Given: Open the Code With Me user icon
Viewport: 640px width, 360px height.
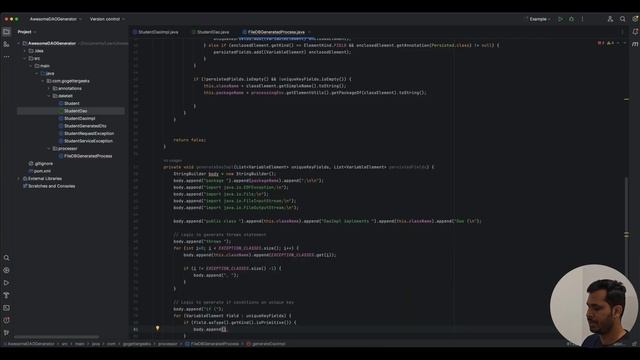Looking at the screenshot, I should click(610, 19).
